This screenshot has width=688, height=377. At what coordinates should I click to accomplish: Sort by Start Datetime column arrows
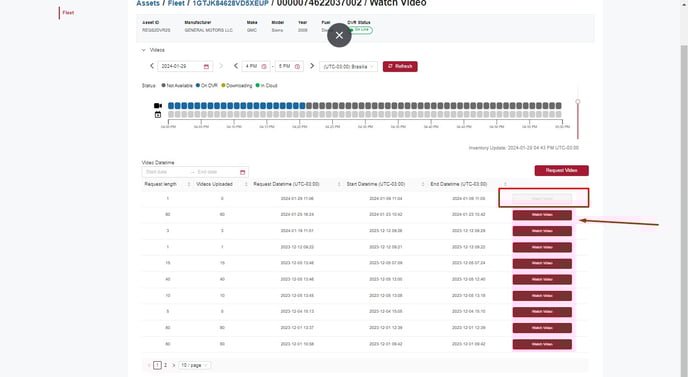point(423,184)
